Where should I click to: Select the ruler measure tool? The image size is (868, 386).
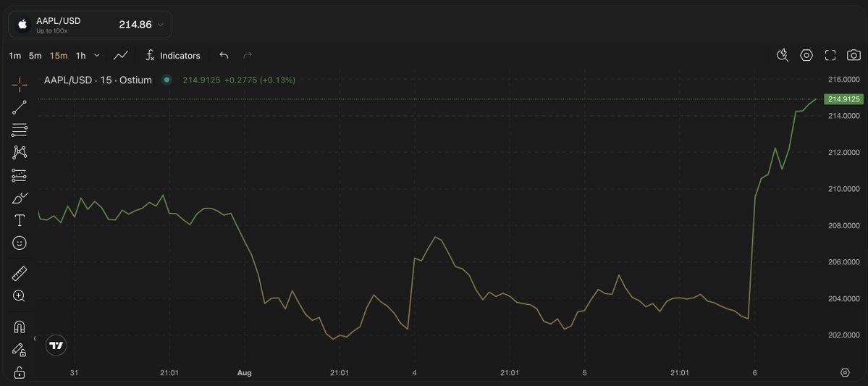click(x=20, y=274)
